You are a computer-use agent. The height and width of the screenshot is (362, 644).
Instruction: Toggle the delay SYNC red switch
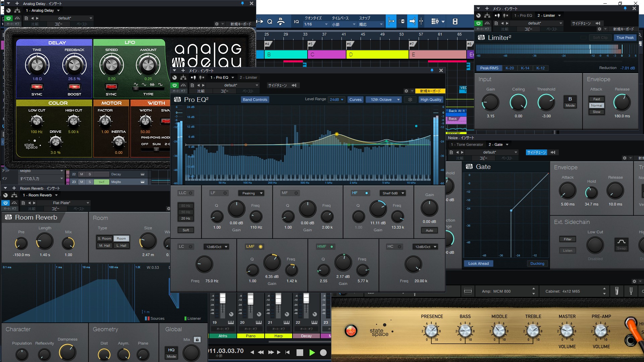[37, 87]
